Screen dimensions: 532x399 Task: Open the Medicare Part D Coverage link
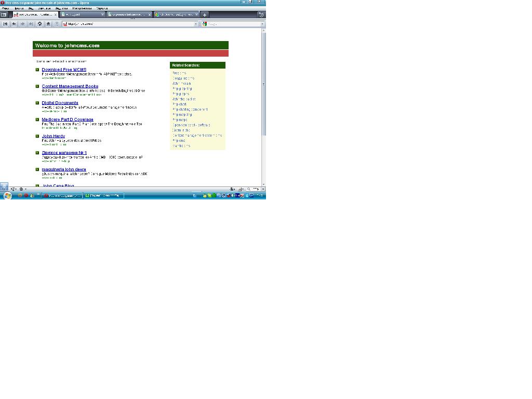click(68, 119)
